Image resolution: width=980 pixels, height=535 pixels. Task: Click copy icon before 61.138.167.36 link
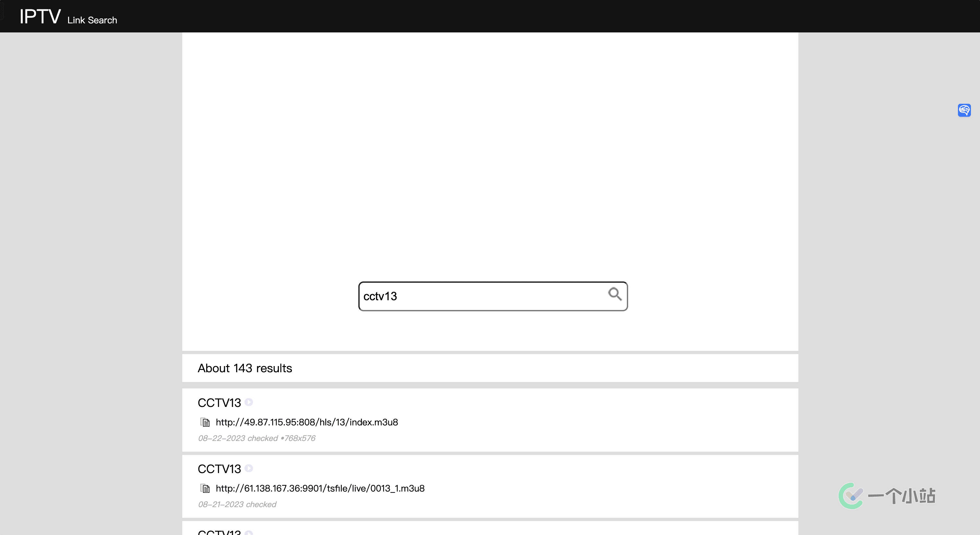205,488
